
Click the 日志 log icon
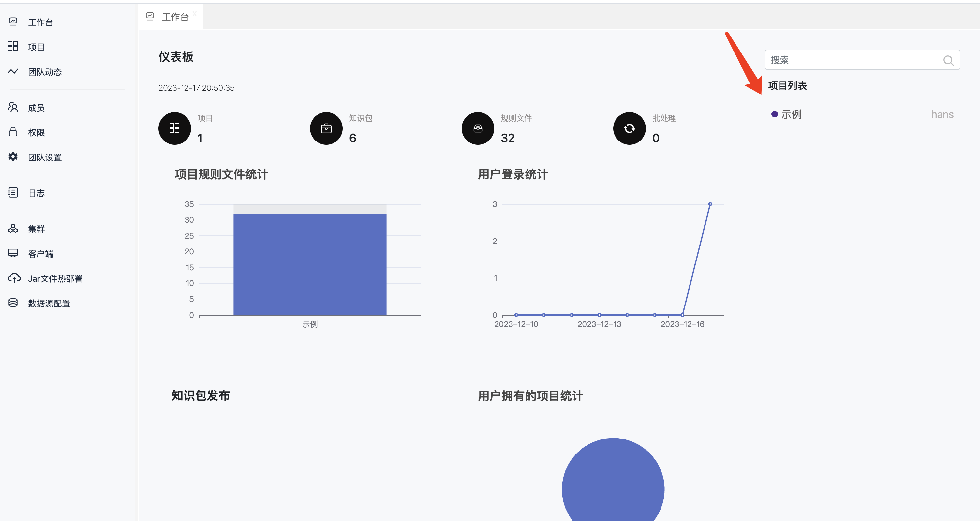pyautogui.click(x=13, y=193)
